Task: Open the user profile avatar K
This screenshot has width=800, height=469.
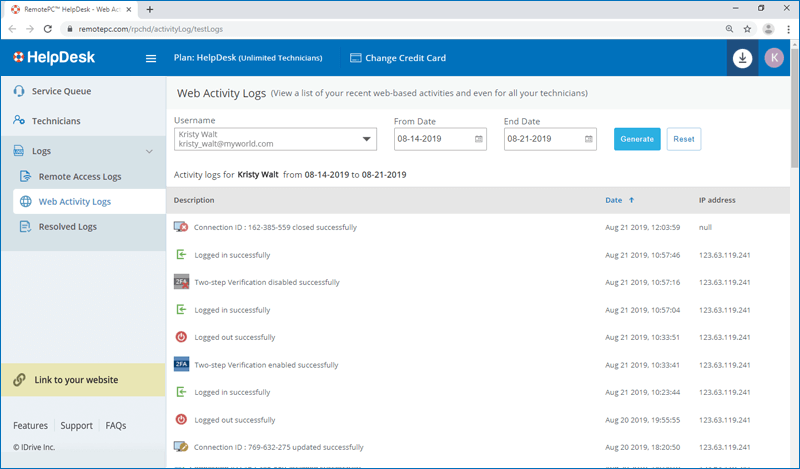Action: pyautogui.click(x=774, y=58)
